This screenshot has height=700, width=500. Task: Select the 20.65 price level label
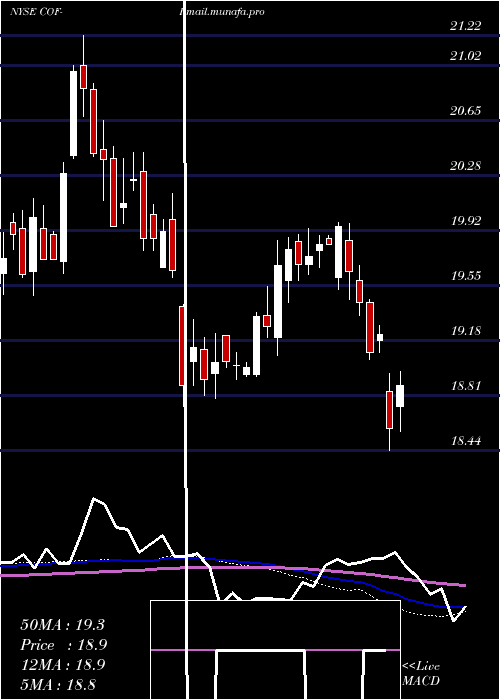point(466,111)
